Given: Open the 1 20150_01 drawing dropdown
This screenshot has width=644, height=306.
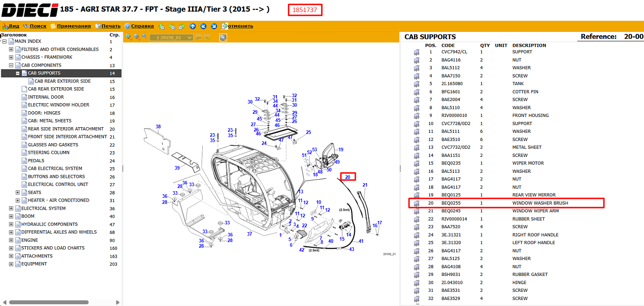Looking at the screenshot, I should (x=172, y=38).
